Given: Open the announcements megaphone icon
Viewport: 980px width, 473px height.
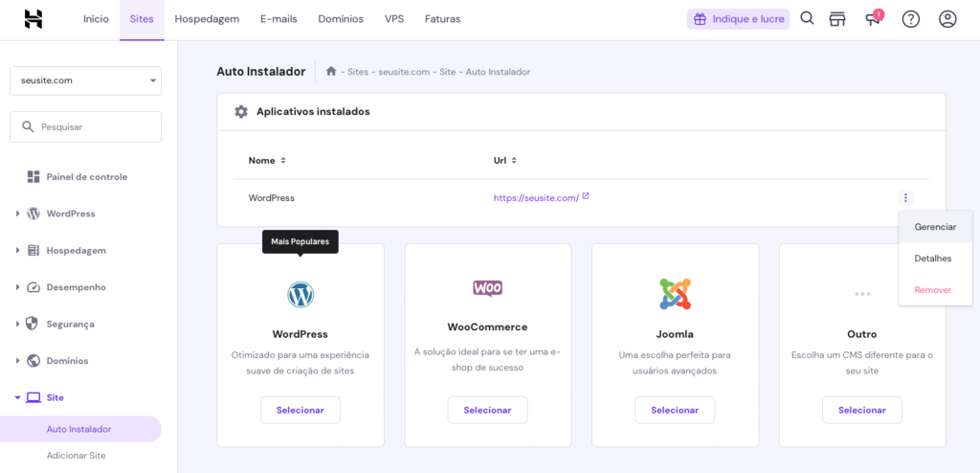Looking at the screenshot, I should pos(873,19).
